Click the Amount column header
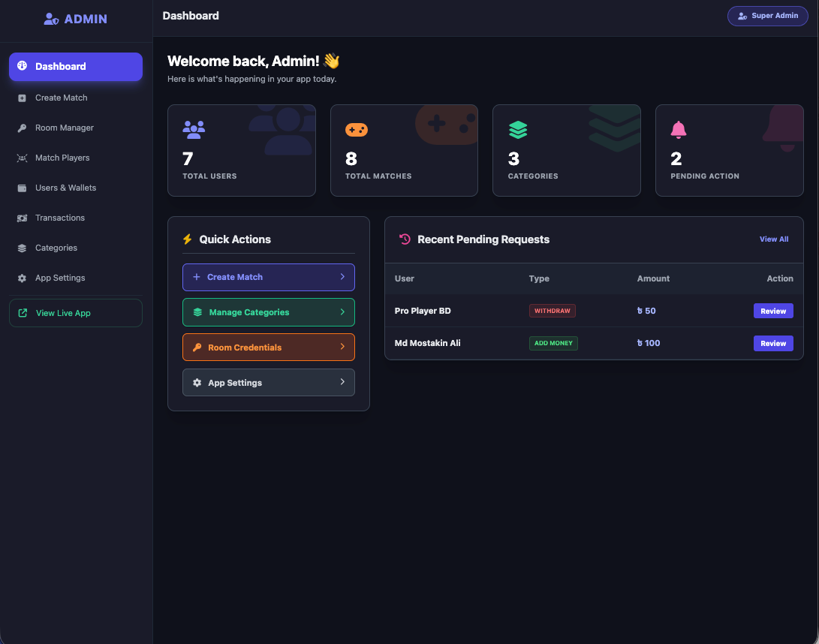The image size is (819, 644). 653,279
